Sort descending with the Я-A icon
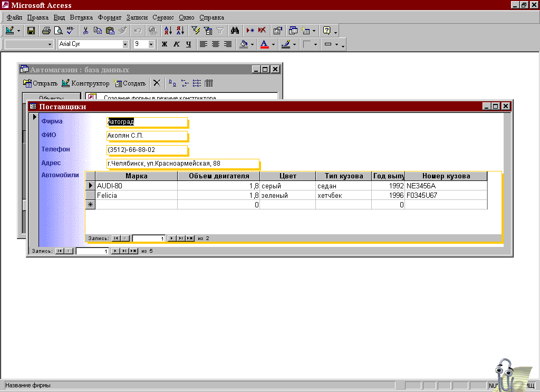Viewport: 540px width, 392px height. coord(180,31)
